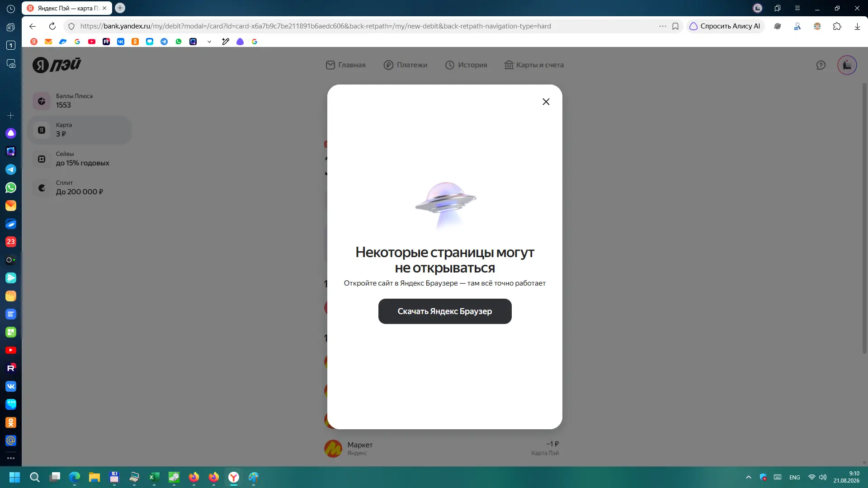868x488 pixels.
Task: Click the bank.yandex.ru address bar
Action: coord(316,26)
